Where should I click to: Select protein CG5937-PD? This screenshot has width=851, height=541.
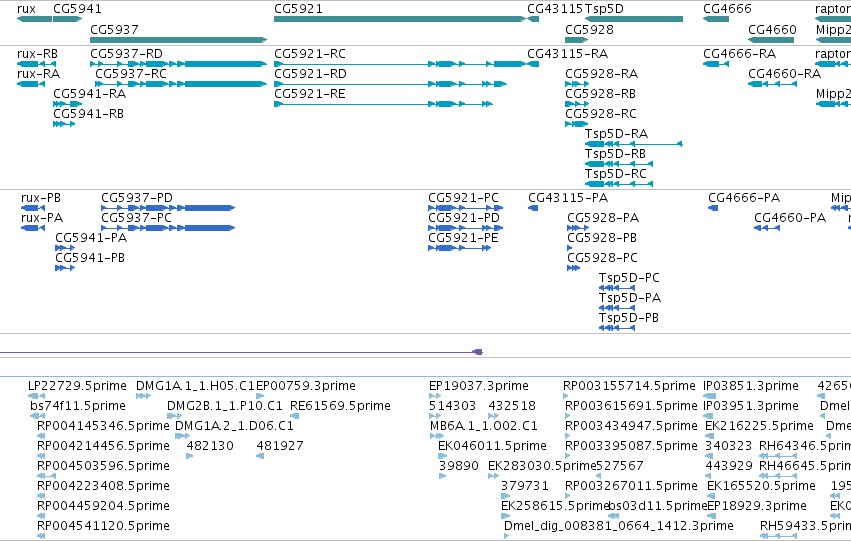pyautogui.click(x=168, y=208)
